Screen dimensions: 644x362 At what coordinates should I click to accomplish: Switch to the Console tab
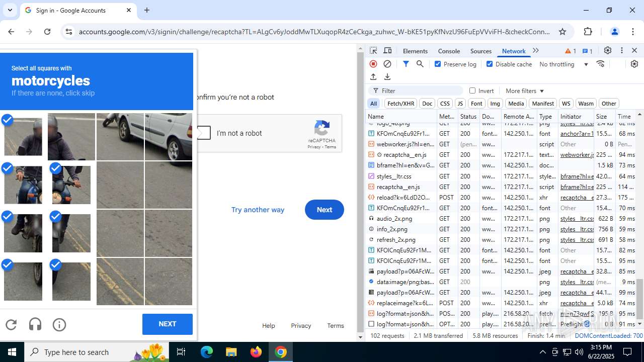449,51
